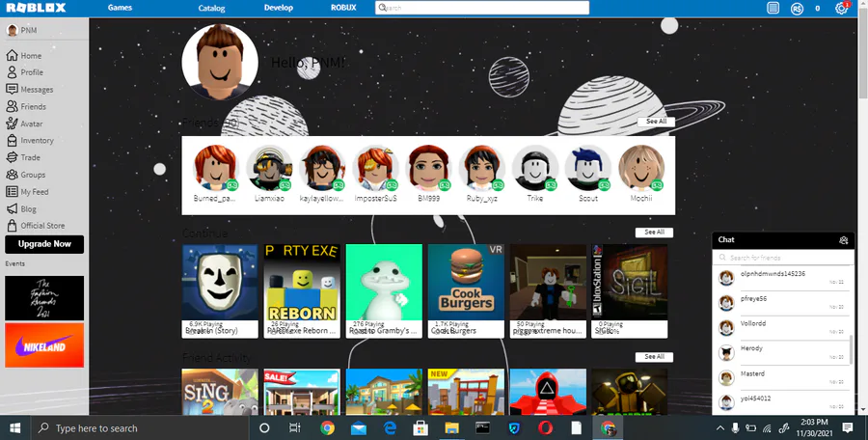Open the Develop menu
The height and width of the screenshot is (440, 868).
click(279, 8)
